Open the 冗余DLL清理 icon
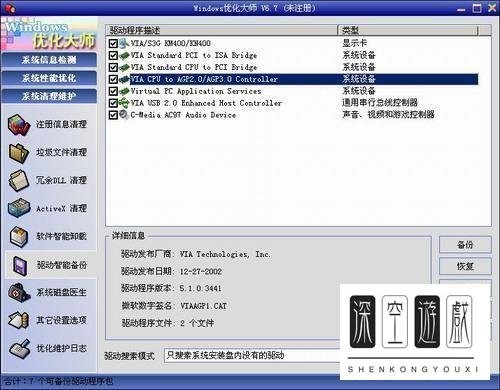Image resolution: width=500 pixels, height=390 pixels. [x=19, y=181]
